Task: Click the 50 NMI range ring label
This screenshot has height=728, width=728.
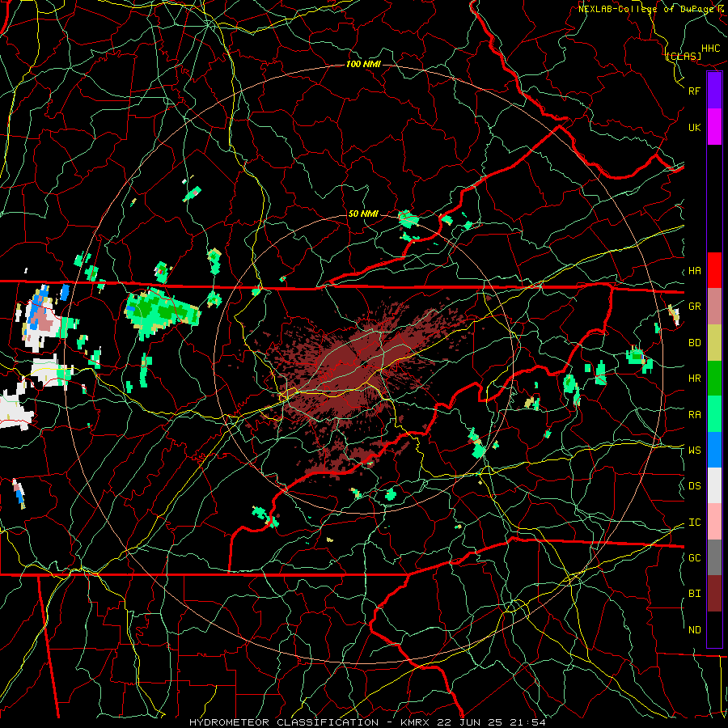Action: pyautogui.click(x=363, y=214)
